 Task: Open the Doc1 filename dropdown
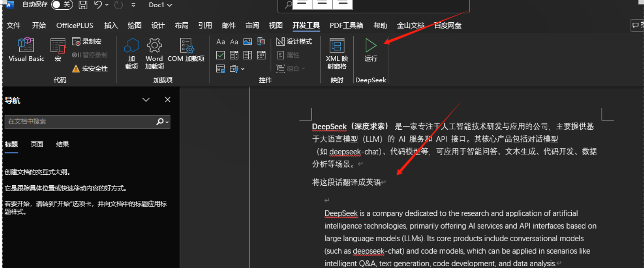pos(160,5)
